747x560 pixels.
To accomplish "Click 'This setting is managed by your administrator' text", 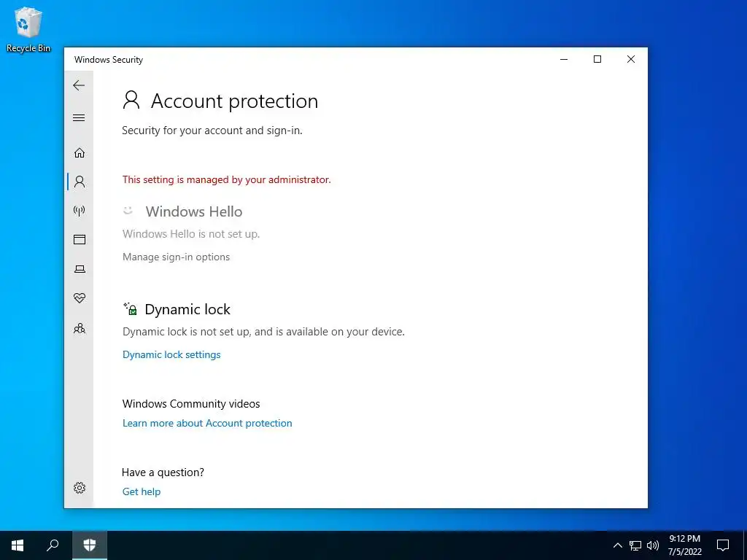I will click(x=226, y=179).
